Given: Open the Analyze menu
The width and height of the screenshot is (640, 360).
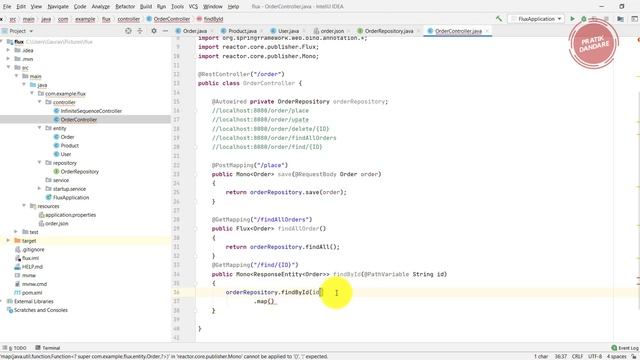Looking at the screenshot, I should pos(100,7).
